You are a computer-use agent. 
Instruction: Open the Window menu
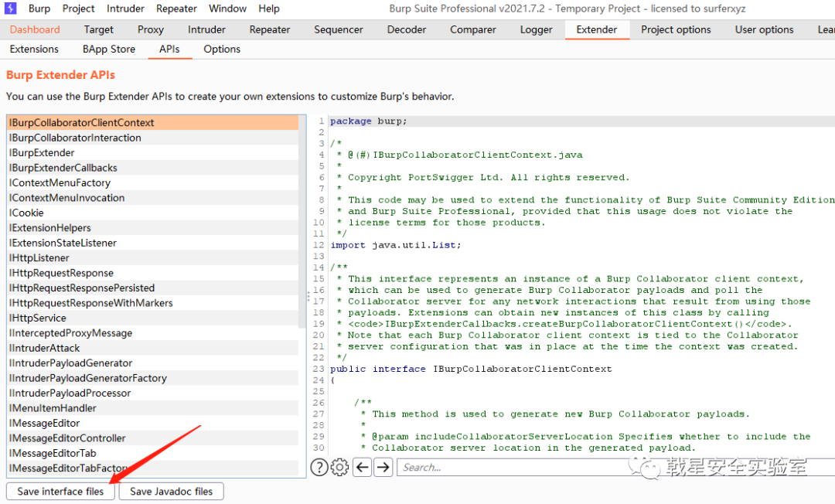(x=227, y=9)
